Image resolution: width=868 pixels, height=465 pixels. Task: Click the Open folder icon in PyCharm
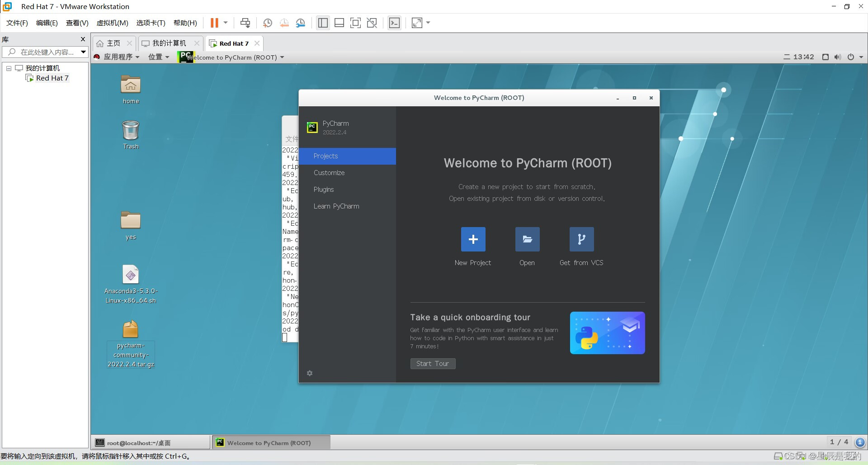[527, 239]
